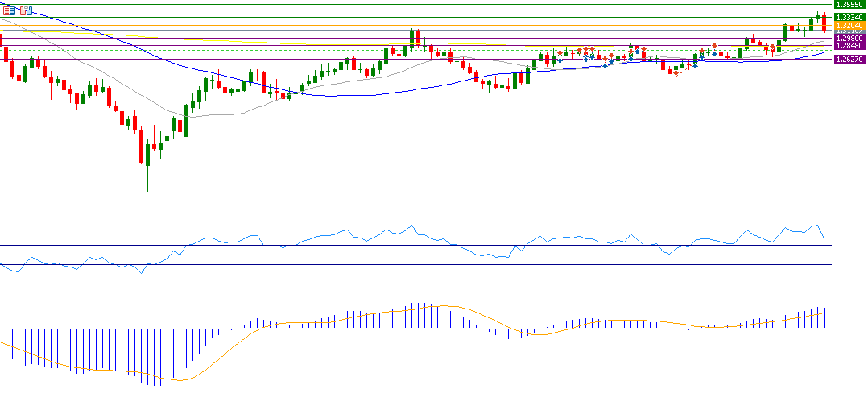The image size is (868, 410).
Task: Click the tall green candle at the mid-chart peak
Action: click(411, 38)
